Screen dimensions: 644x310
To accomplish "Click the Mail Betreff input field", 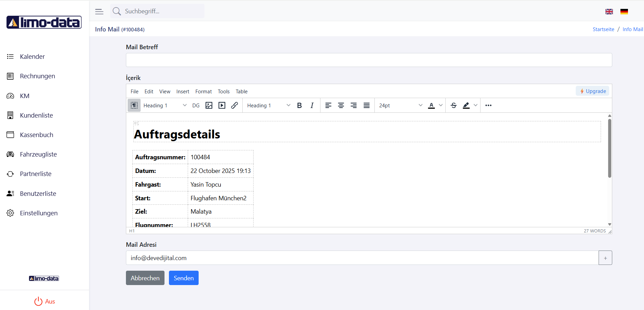I will click(x=369, y=60).
